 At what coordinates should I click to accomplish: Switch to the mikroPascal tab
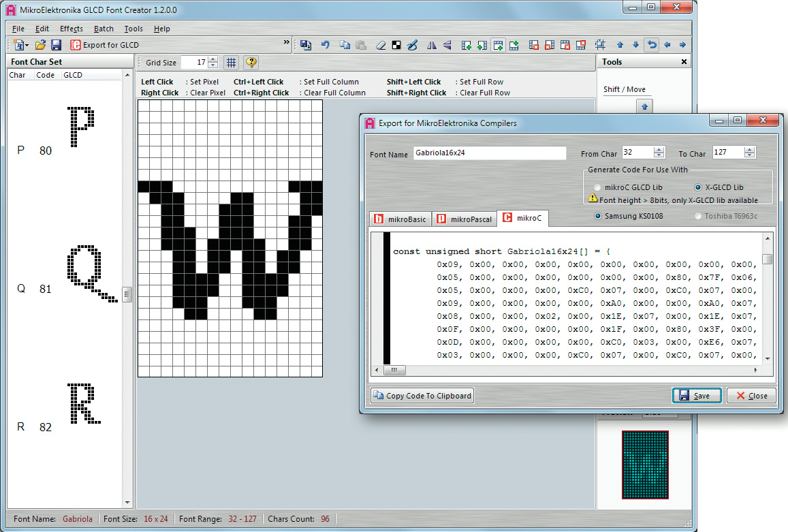pyautogui.click(x=464, y=219)
